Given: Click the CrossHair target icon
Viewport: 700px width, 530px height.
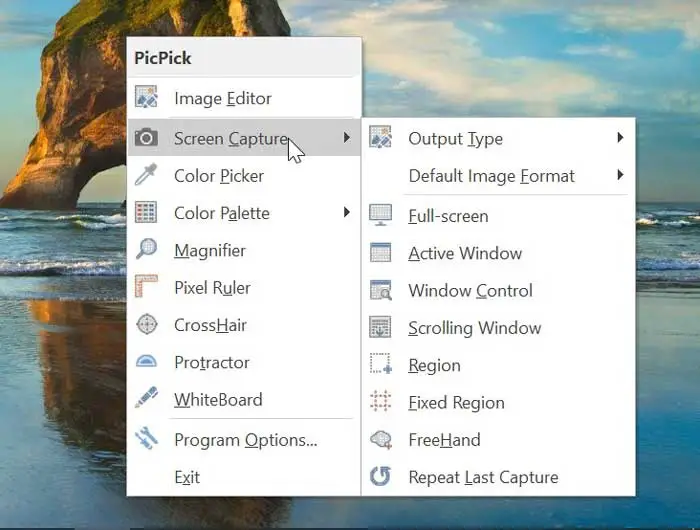Looking at the screenshot, I should pyautogui.click(x=146, y=325).
